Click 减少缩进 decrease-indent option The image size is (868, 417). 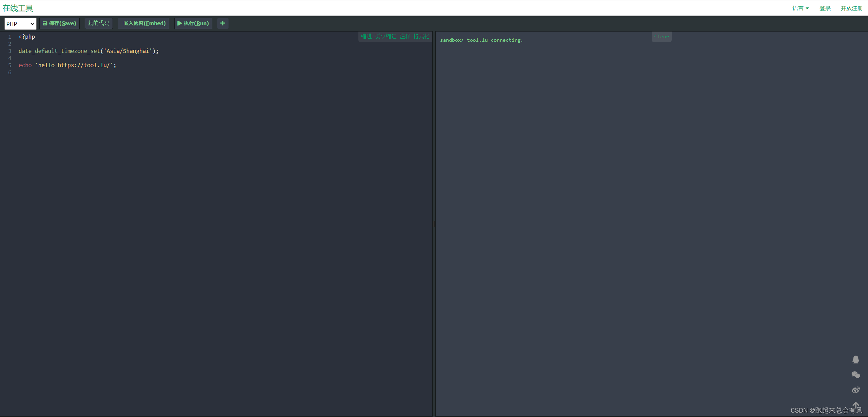coord(386,36)
